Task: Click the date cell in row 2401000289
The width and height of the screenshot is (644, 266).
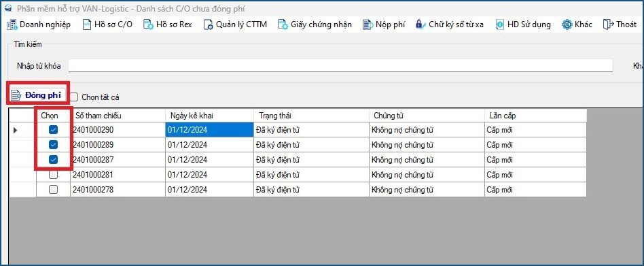Action: point(209,145)
